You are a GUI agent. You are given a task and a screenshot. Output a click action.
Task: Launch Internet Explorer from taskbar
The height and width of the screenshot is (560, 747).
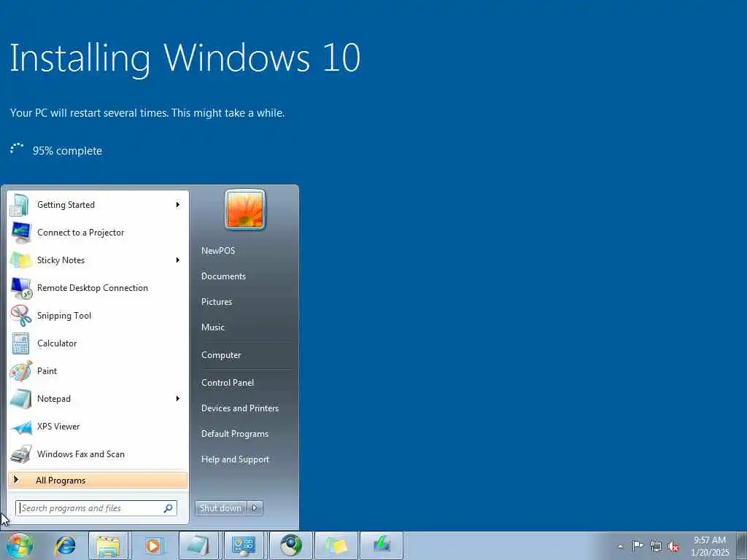click(65, 545)
